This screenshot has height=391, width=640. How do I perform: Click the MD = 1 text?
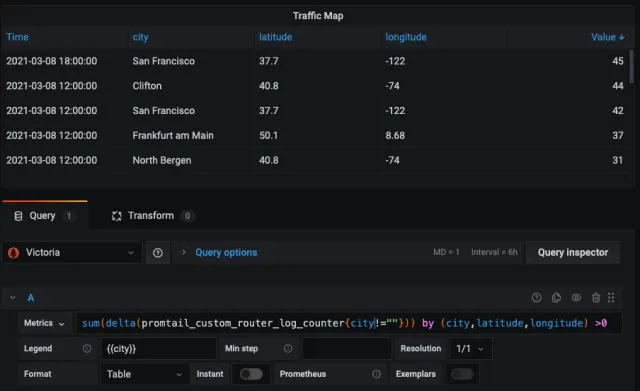pyautogui.click(x=446, y=252)
